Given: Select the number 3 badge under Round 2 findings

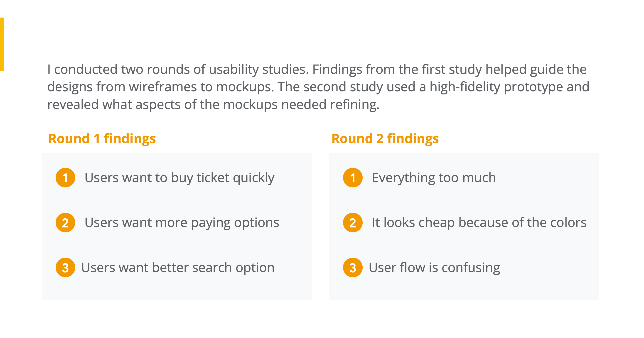Looking at the screenshot, I should [x=352, y=268].
